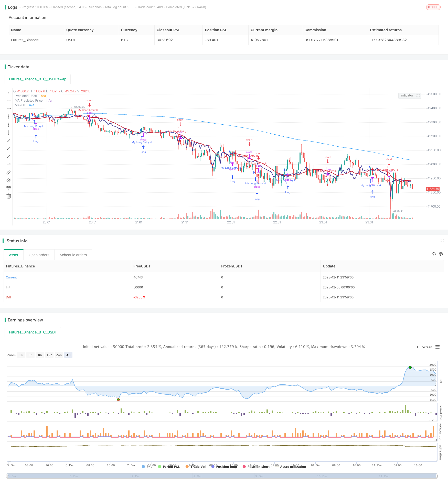Click the Estimated returns value 1177.3282844889982
The height and width of the screenshot is (486, 448).
click(x=388, y=40)
